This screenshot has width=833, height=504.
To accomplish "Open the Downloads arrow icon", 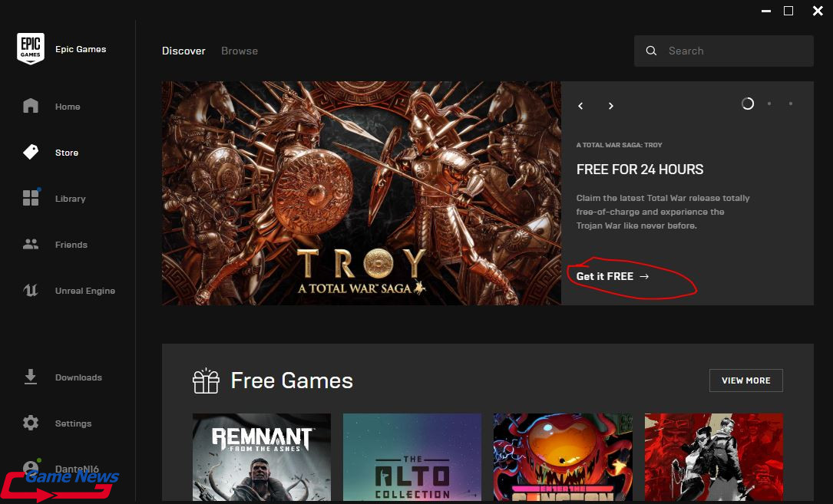I will 30,377.
